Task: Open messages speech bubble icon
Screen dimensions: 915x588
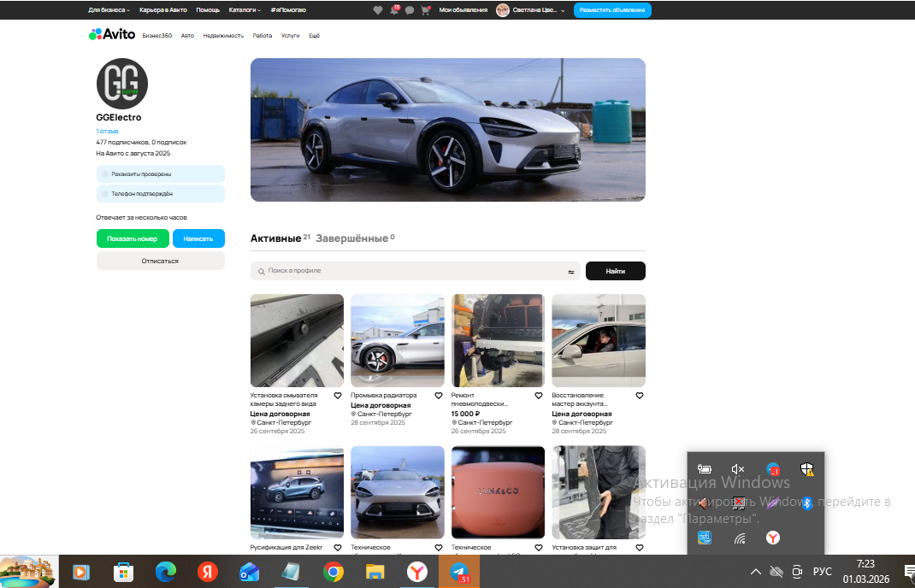Action: pos(410,10)
